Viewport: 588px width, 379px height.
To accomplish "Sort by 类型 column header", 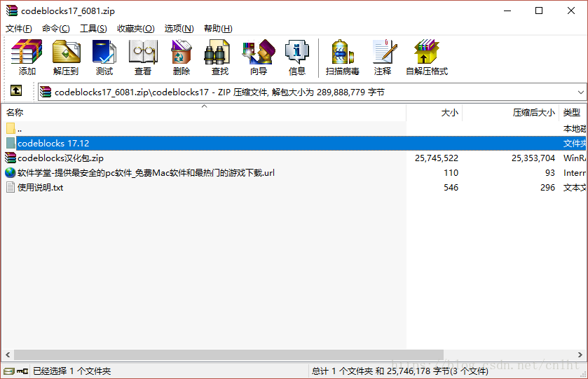I will click(x=573, y=113).
